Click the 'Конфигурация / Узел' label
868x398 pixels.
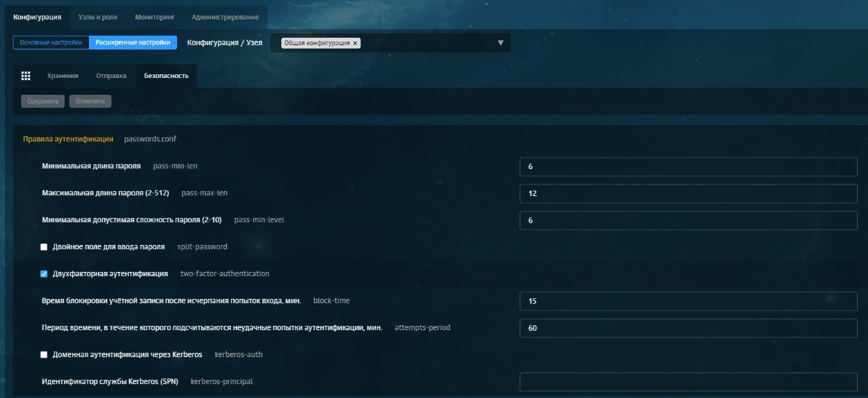click(224, 42)
